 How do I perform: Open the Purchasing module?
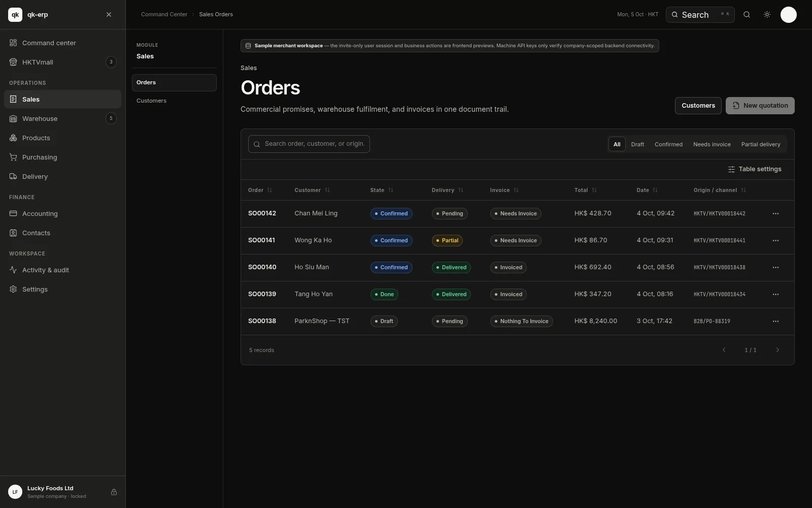coord(62,157)
